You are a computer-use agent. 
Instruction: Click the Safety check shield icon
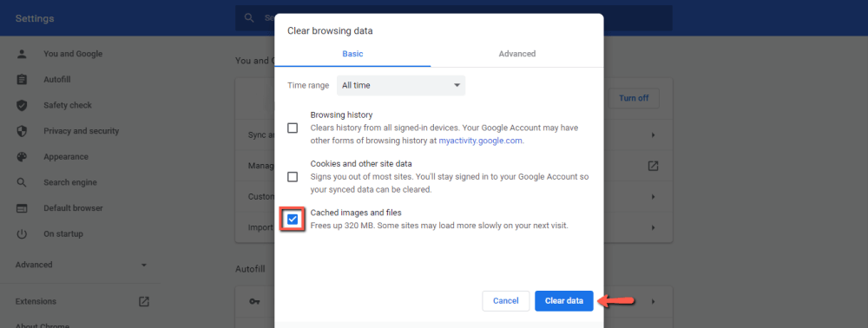click(x=22, y=105)
